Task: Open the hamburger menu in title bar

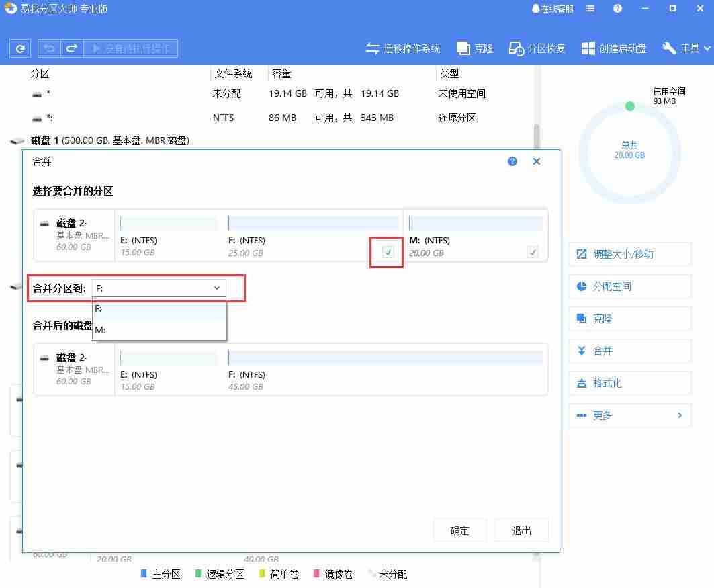Action: tap(590, 9)
